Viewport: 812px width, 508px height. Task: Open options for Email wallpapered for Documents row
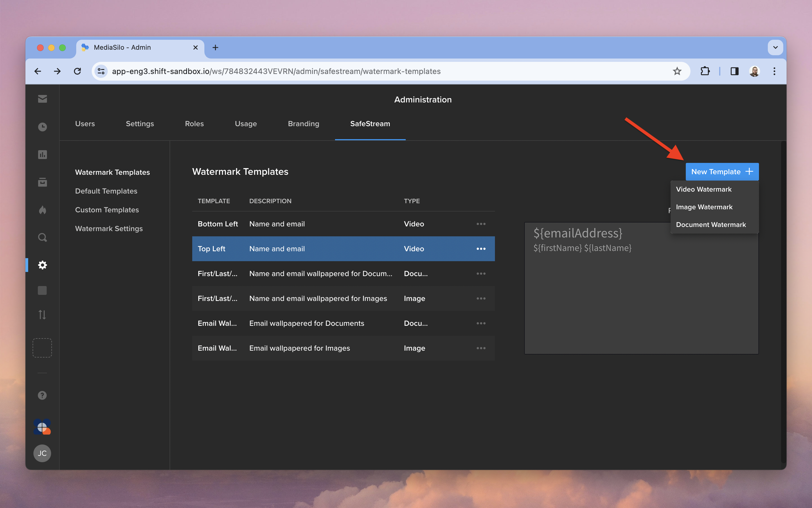click(x=481, y=323)
